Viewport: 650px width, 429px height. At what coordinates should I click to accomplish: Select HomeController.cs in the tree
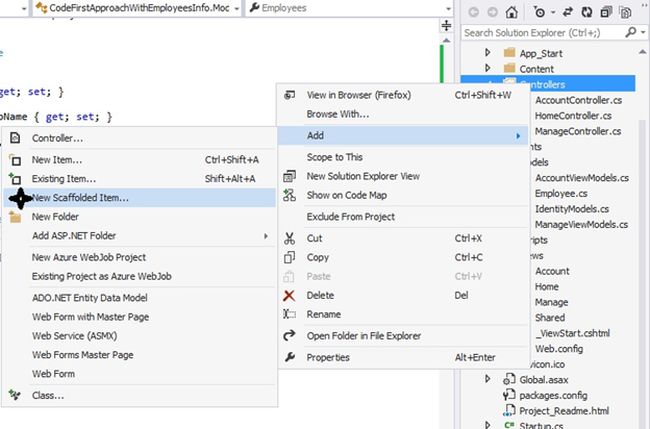coord(578,116)
